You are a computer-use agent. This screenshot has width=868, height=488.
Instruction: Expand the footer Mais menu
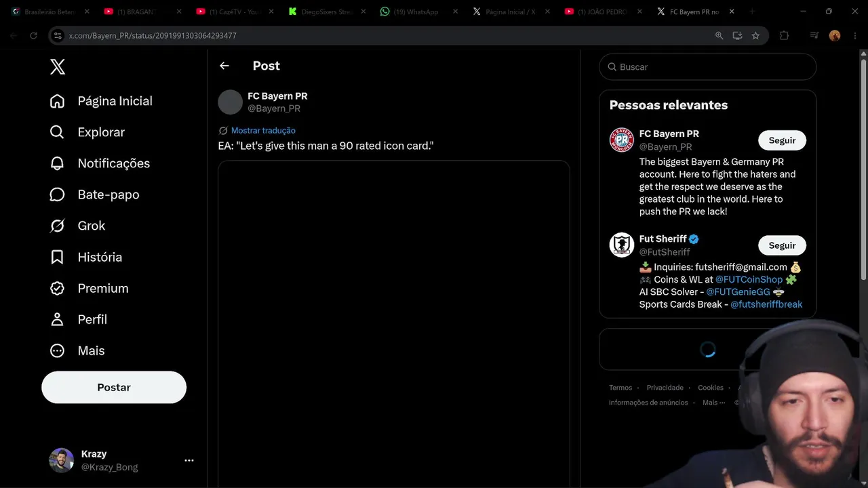(714, 403)
